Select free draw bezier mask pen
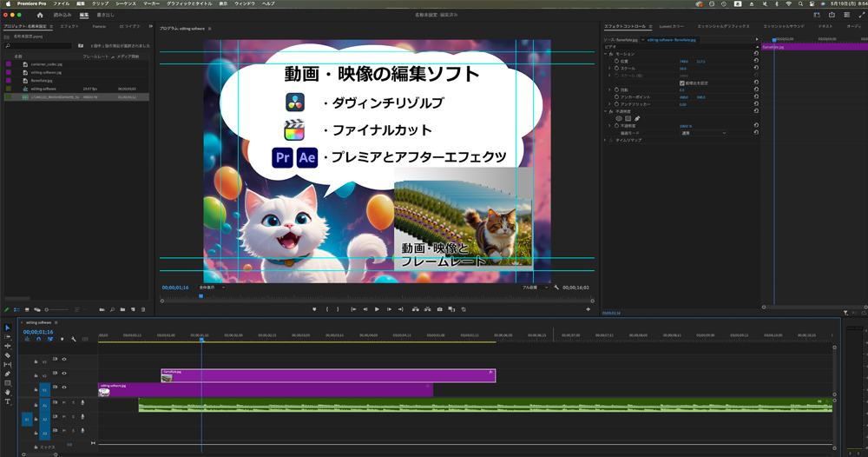The width and height of the screenshot is (868, 457). pos(637,118)
